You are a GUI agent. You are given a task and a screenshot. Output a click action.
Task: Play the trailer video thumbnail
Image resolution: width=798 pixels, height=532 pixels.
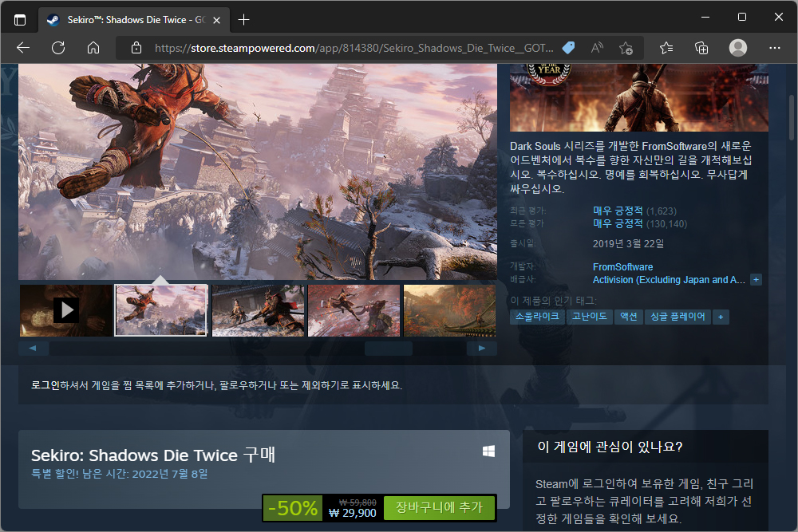65,310
